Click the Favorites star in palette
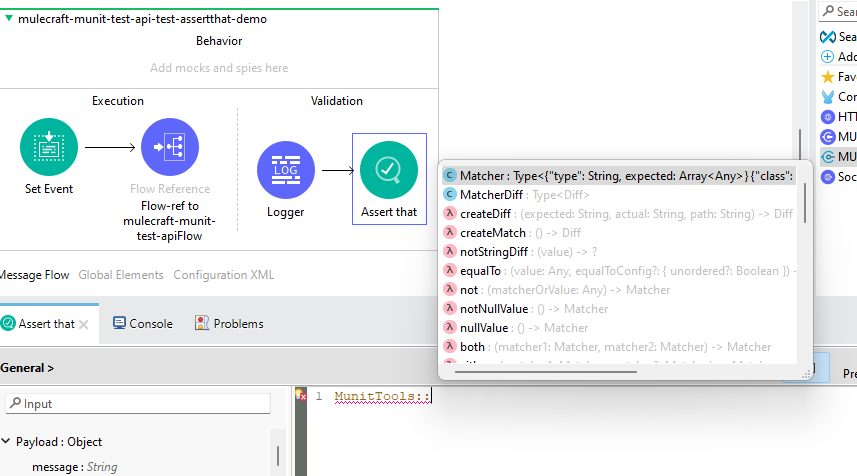Image resolution: width=857 pixels, height=476 pixels. tap(827, 77)
